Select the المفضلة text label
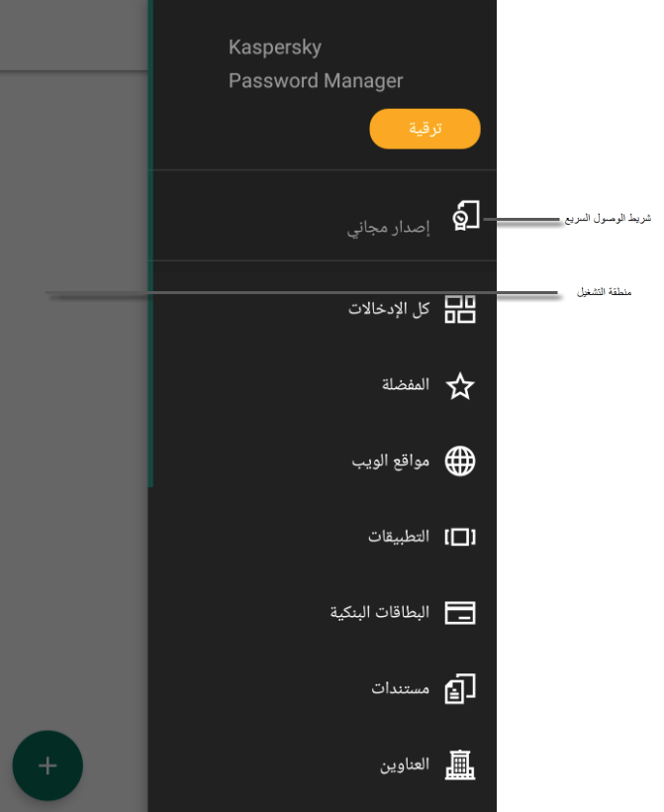 pos(406,385)
